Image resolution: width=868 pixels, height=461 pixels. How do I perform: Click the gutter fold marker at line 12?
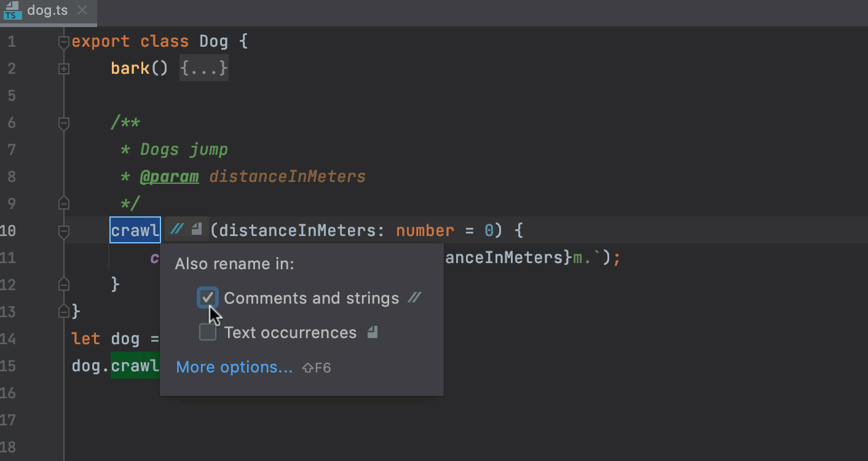(x=63, y=283)
